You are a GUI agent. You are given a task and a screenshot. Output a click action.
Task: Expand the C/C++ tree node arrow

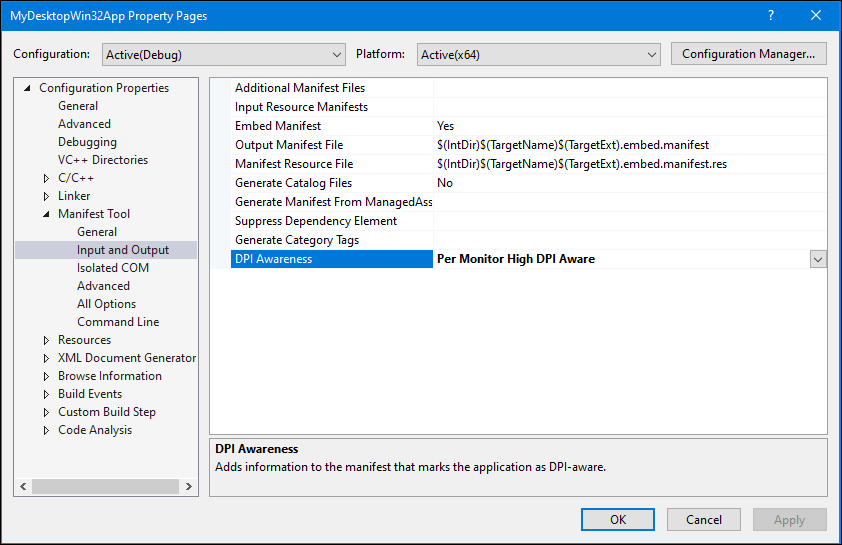[46, 178]
